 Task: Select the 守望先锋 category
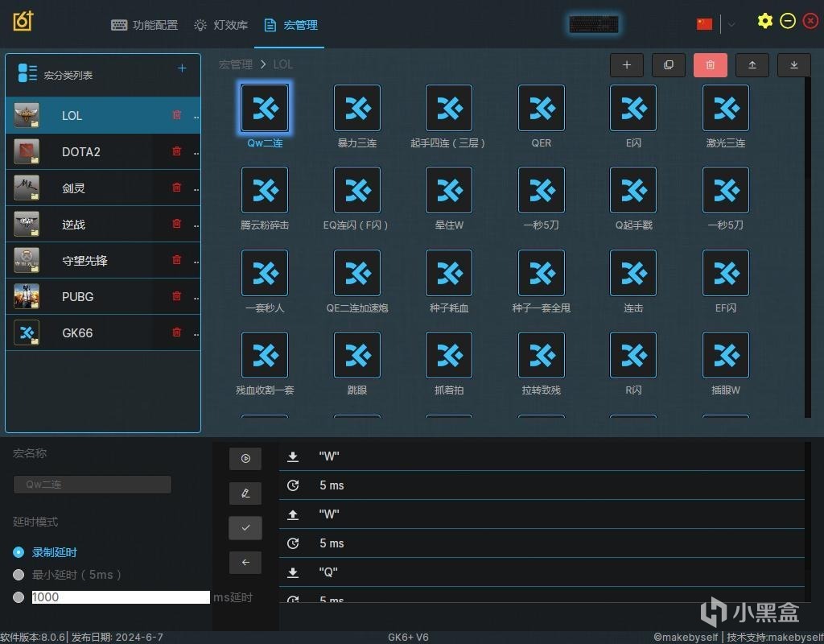103,260
